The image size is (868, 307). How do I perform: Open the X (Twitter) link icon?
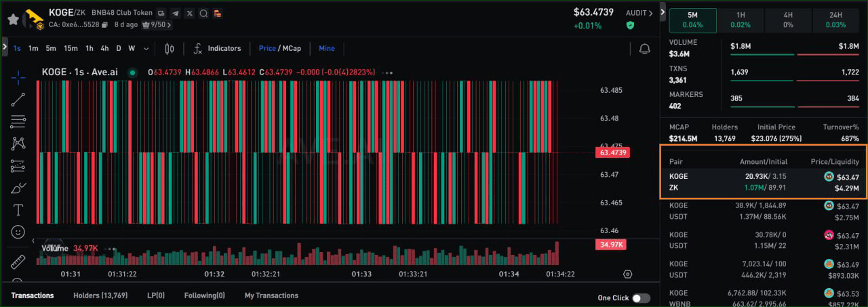189,13
